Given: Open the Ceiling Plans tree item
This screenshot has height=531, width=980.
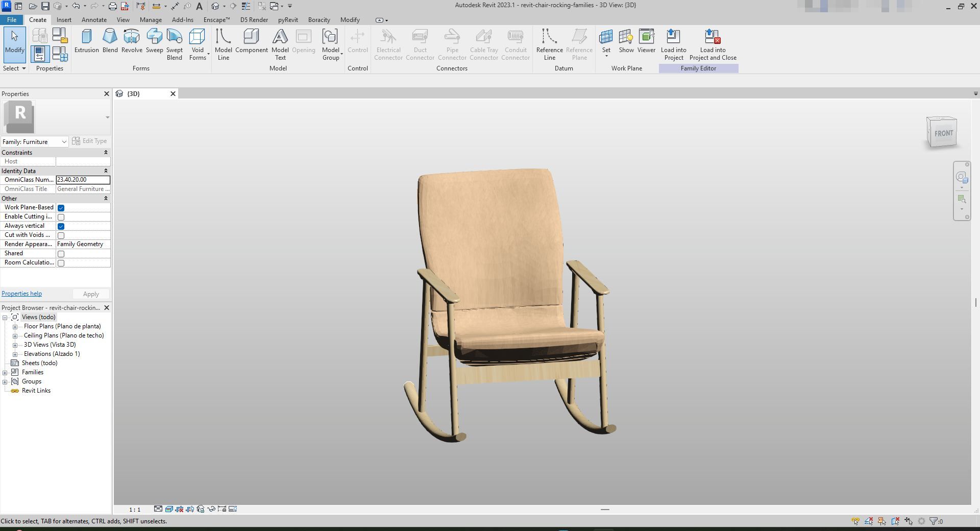Looking at the screenshot, I should (63, 335).
